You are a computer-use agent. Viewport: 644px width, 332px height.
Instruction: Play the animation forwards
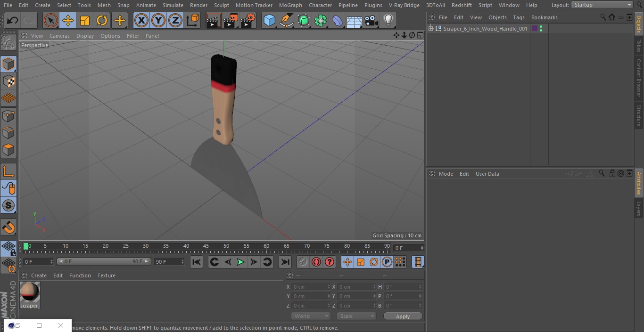click(240, 262)
